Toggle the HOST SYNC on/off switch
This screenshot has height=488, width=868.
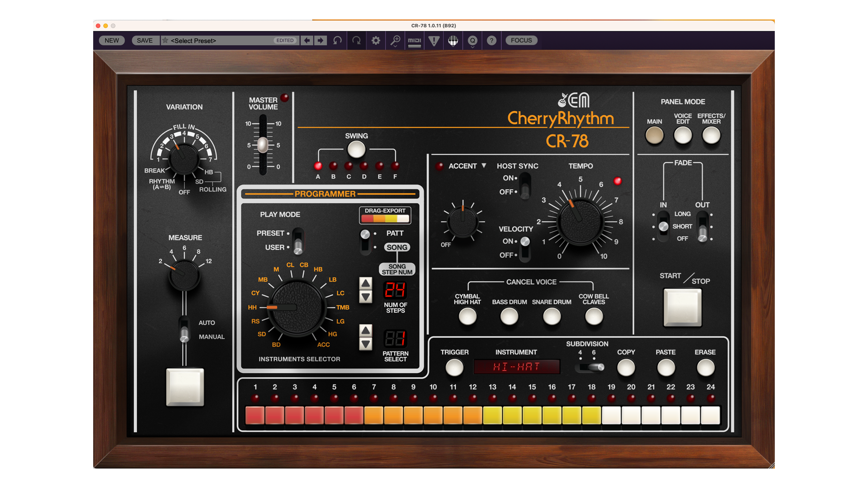point(525,185)
